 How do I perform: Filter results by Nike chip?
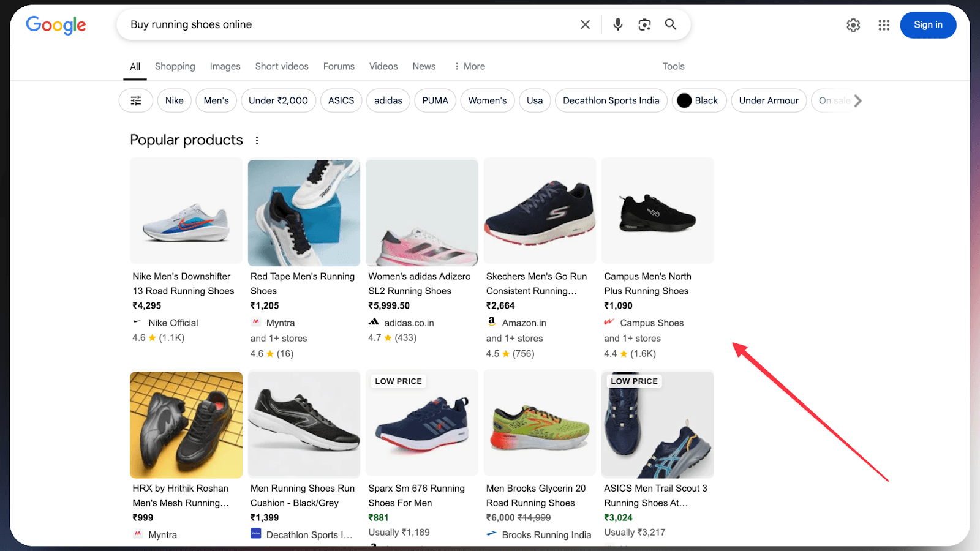point(175,100)
